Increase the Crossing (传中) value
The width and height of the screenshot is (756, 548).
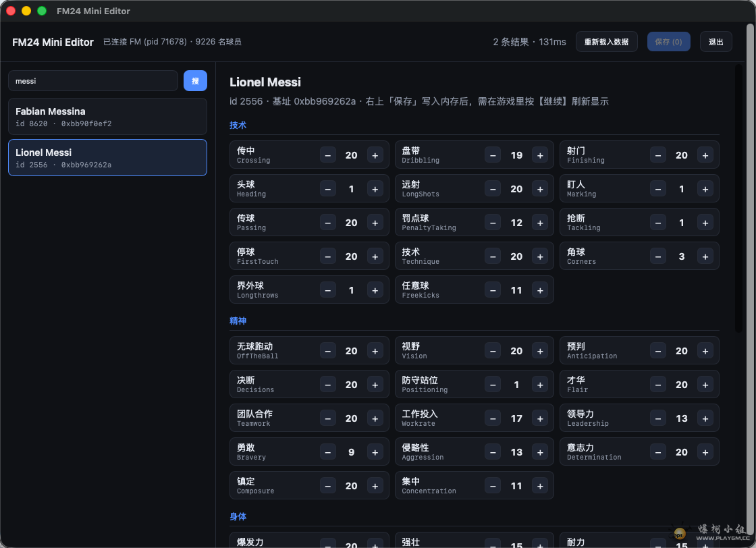(375, 155)
